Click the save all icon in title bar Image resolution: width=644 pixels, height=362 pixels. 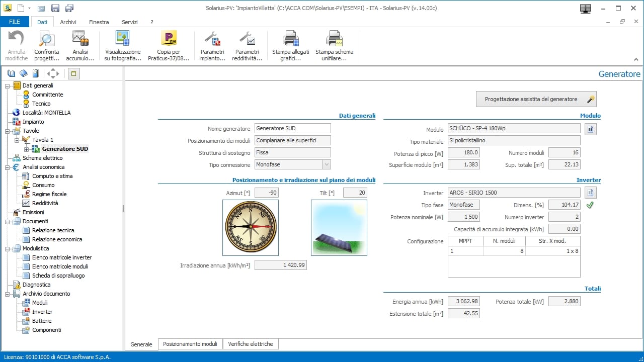click(69, 8)
